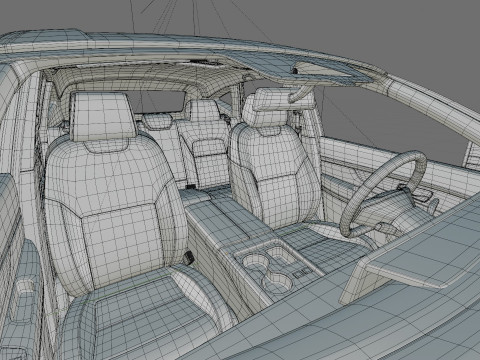Select the small button panel beside the cup holders

click(302, 274)
